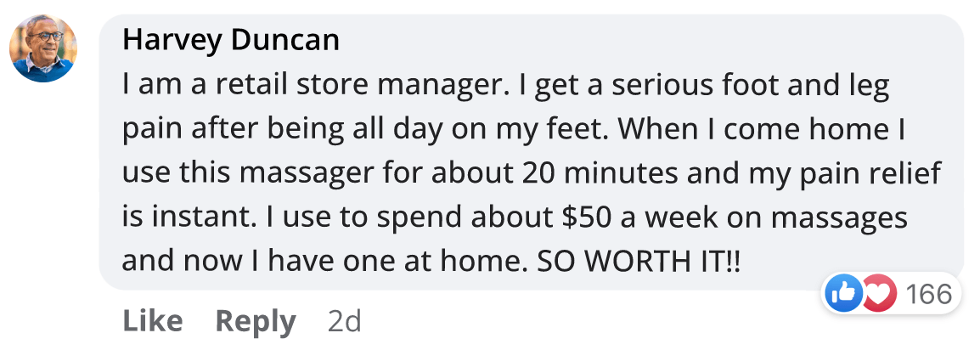Click the 2d comment timestamp
This screenshot has height=350, width=980.
click(344, 320)
